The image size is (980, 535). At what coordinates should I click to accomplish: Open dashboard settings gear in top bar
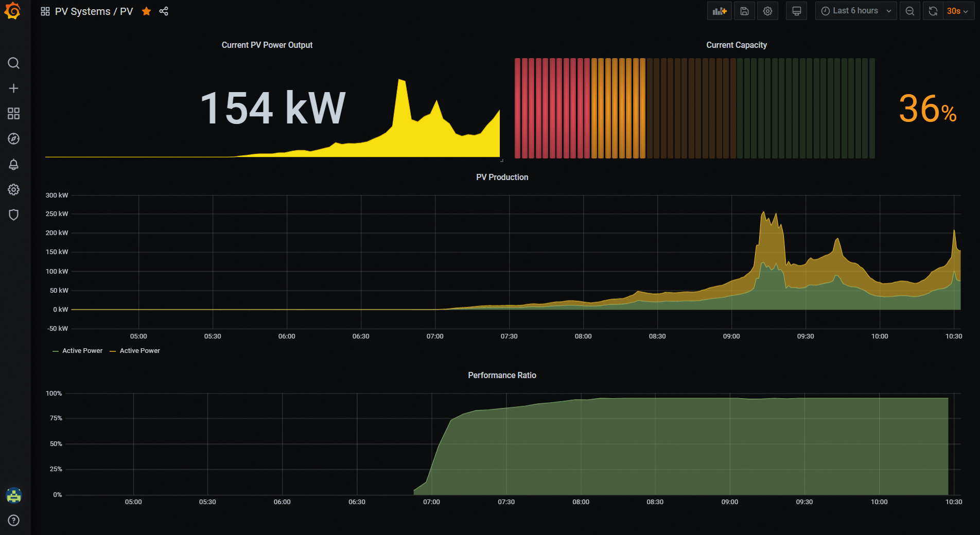(x=767, y=11)
